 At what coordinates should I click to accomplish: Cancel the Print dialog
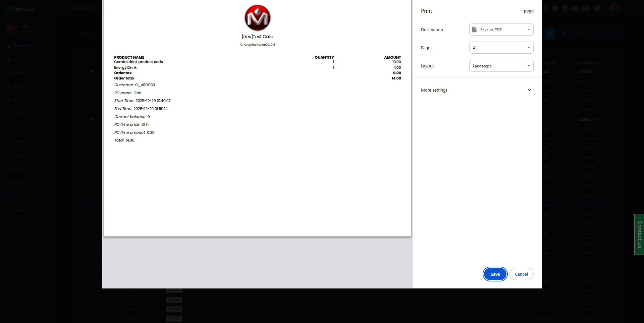coord(521,274)
